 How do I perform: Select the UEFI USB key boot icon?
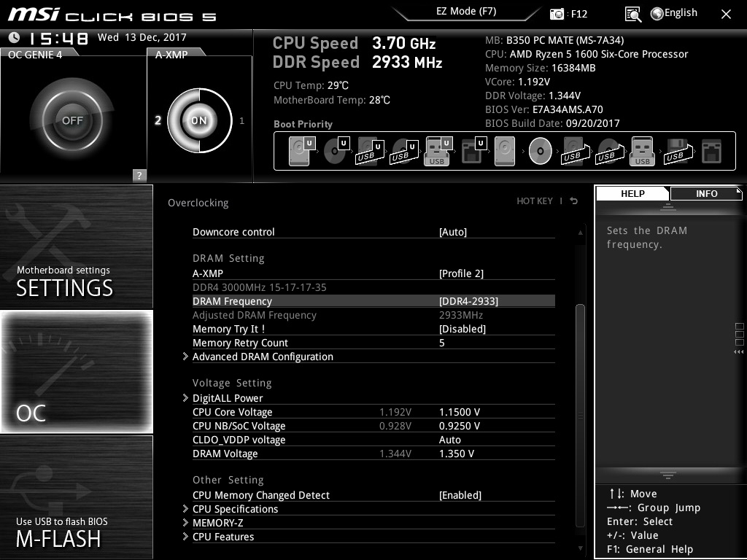(x=438, y=151)
